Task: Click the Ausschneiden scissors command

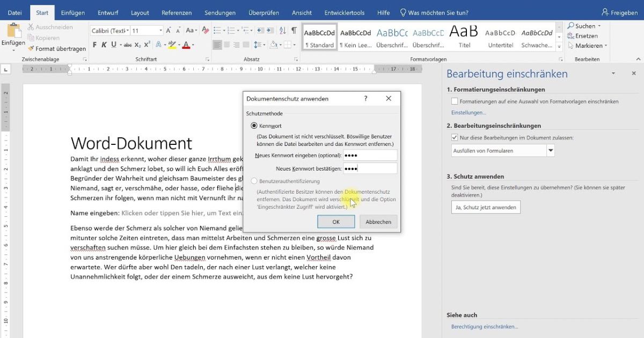Action: click(x=50, y=27)
